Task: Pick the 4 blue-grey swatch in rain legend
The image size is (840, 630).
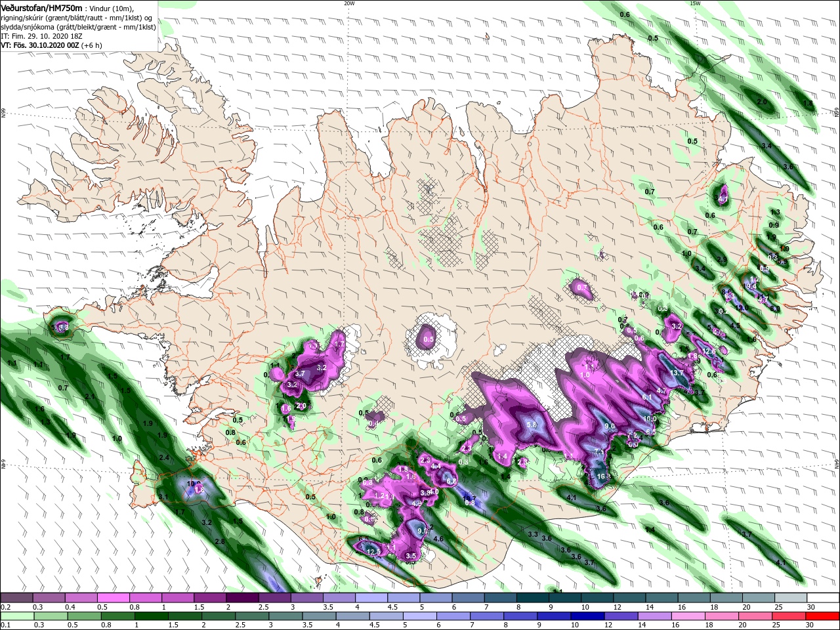Action: [353, 616]
